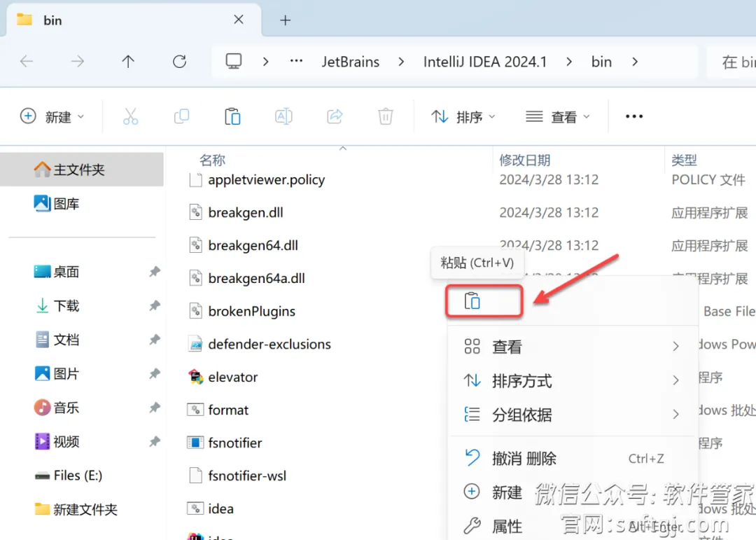This screenshot has width=756, height=540.
Task: Select 主文件夹 in the sidebar
Action: tap(82, 169)
